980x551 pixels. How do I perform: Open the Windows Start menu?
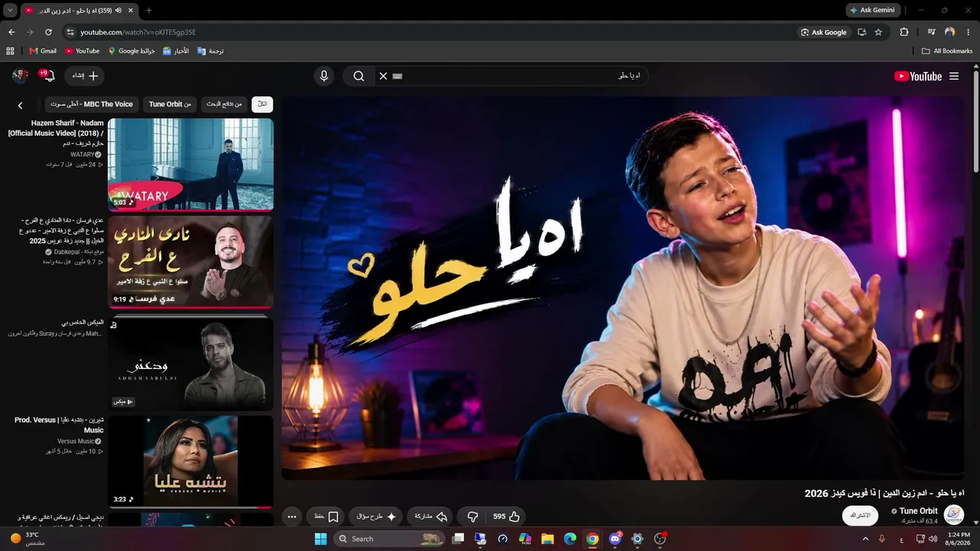pyautogui.click(x=321, y=539)
